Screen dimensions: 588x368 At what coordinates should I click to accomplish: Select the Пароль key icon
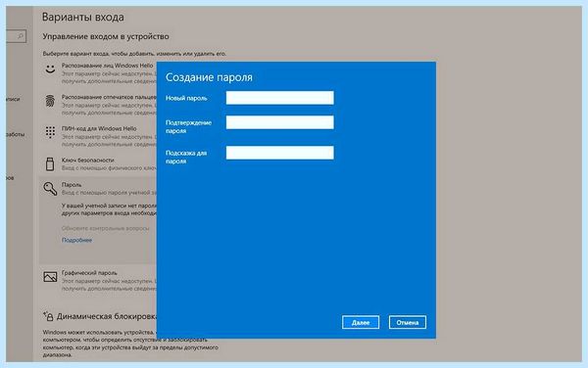pyautogui.click(x=50, y=189)
